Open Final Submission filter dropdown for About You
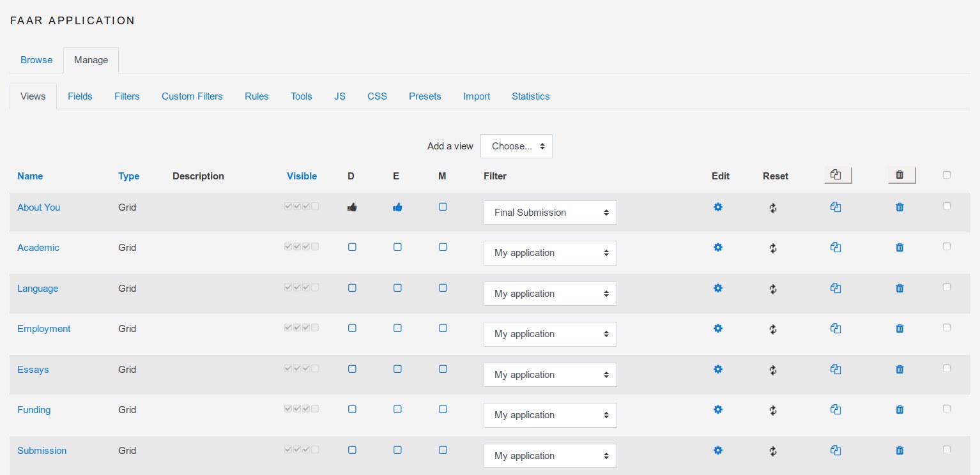 point(550,213)
